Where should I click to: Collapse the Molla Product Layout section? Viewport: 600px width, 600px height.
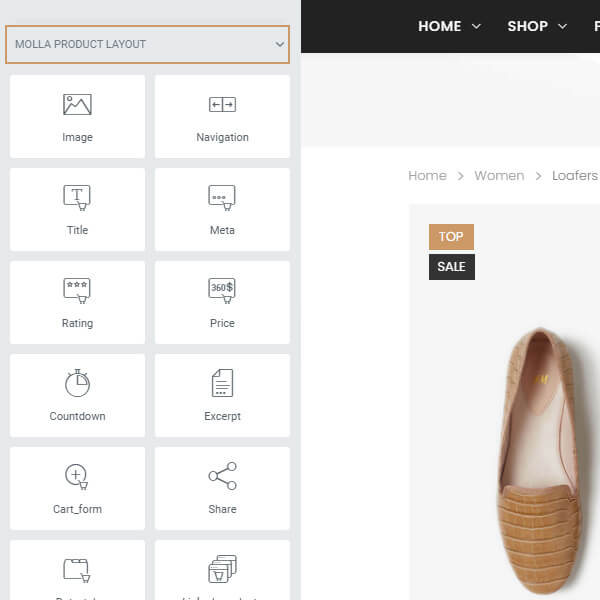(x=279, y=45)
